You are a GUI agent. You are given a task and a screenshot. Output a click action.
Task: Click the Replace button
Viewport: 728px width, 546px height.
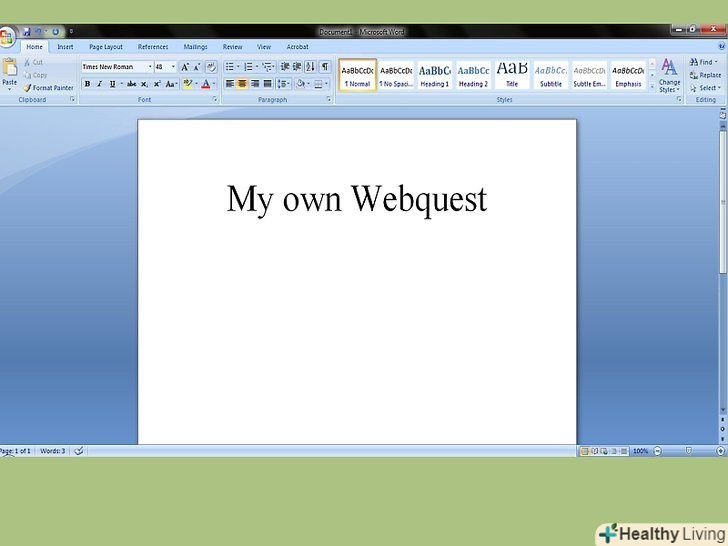point(705,75)
